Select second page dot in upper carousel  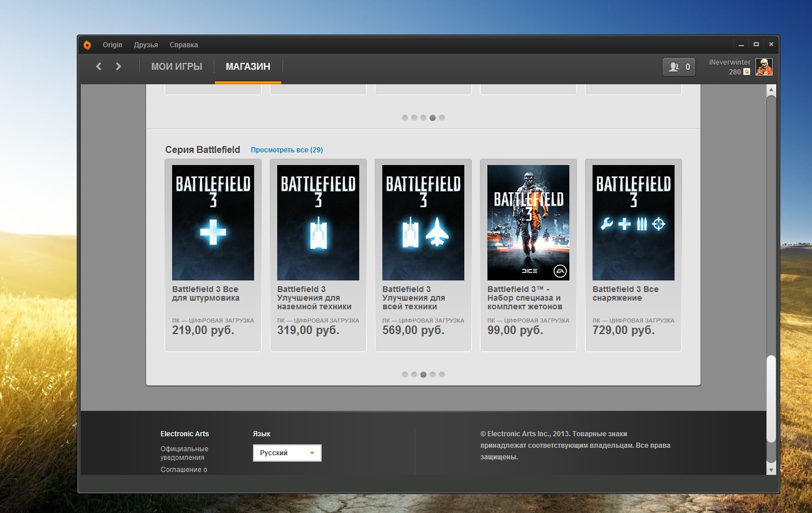click(414, 118)
